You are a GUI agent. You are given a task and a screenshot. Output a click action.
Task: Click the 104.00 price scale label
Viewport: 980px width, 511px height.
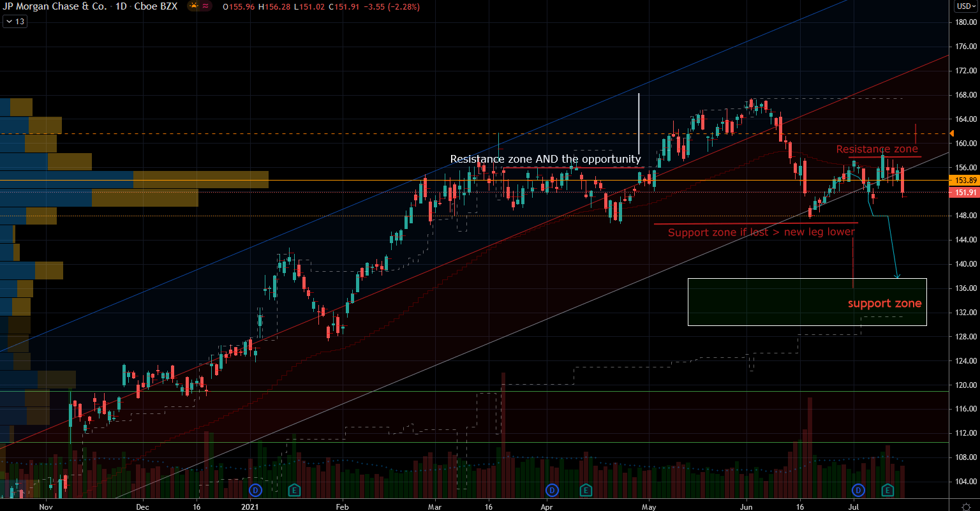click(966, 482)
